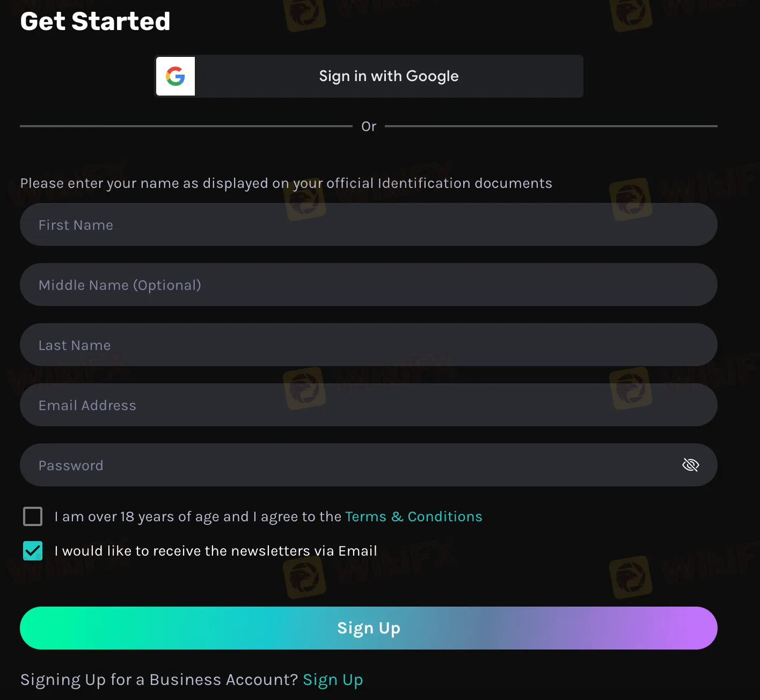Image resolution: width=760 pixels, height=700 pixels.
Task: Enable the Terms & Conditions agreement checkbox
Action: coord(32,516)
